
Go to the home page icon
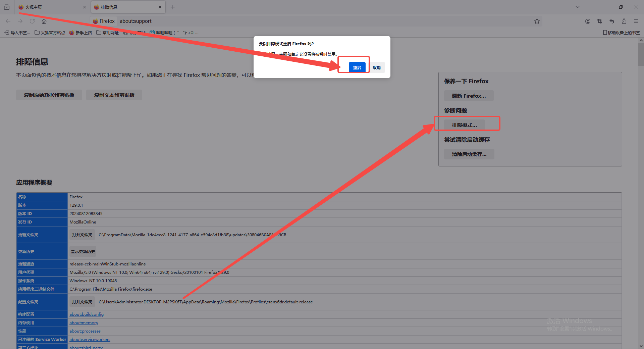44,21
